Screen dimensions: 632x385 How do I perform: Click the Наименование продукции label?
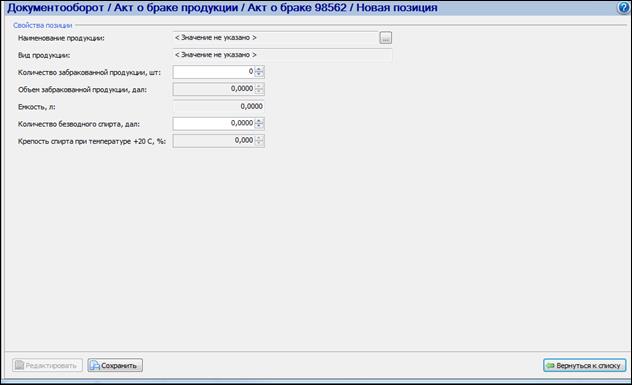(61, 38)
